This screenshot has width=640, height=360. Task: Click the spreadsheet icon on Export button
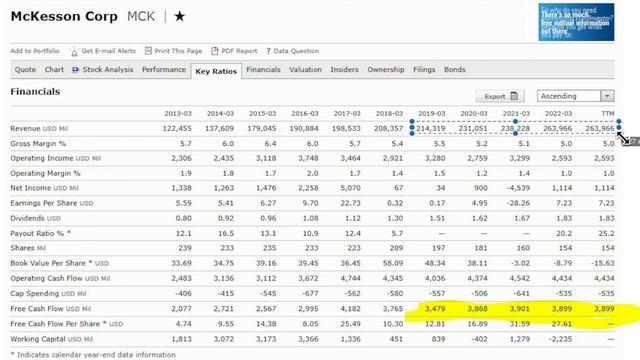[x=514, y=96]
